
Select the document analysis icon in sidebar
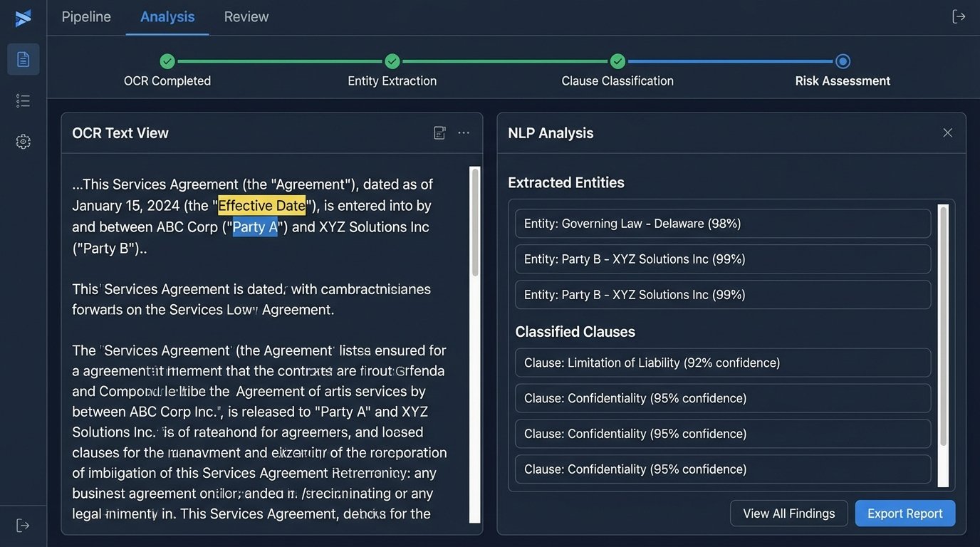pos(23,59)
